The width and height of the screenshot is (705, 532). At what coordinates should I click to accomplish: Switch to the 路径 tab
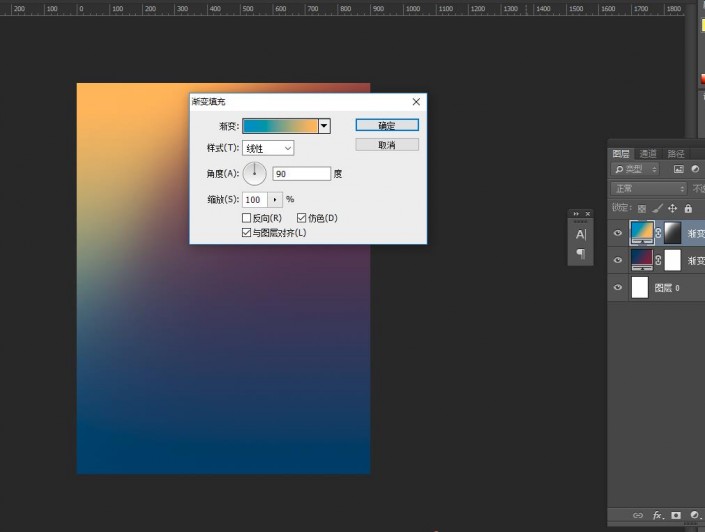pos(676,154)
